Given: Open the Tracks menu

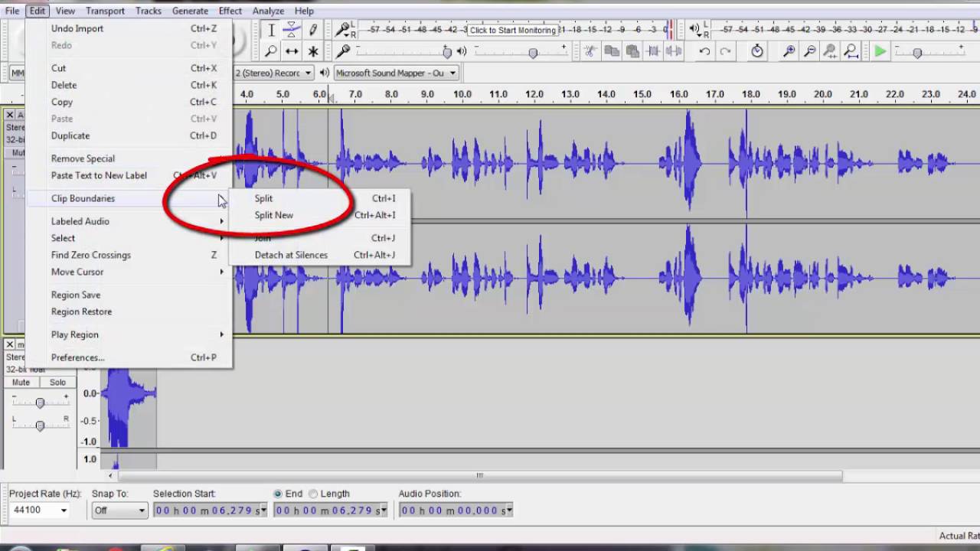Looking at the screenshot, I should coord(148,11).
